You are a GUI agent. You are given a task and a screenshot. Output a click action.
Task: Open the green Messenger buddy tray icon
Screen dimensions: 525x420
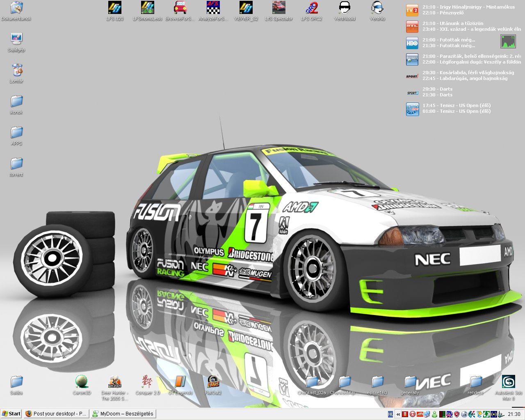point(434,414)
